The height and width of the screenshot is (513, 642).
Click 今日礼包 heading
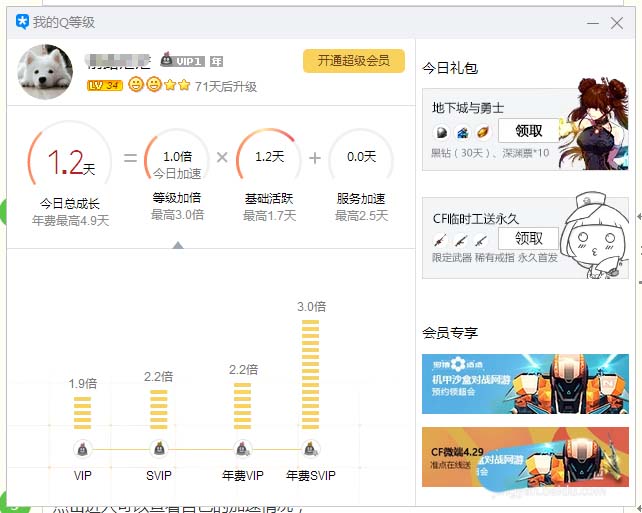pyautogui.click(x=450, y=68)
